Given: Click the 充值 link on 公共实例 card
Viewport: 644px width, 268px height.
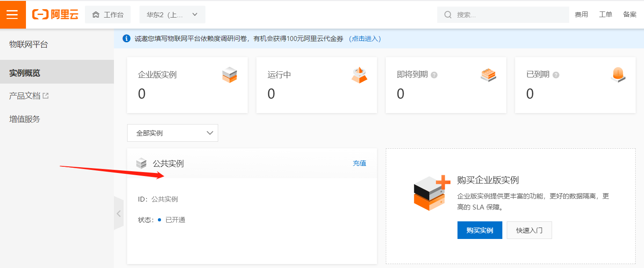Looking at the screenshot, I should point(359,163).
